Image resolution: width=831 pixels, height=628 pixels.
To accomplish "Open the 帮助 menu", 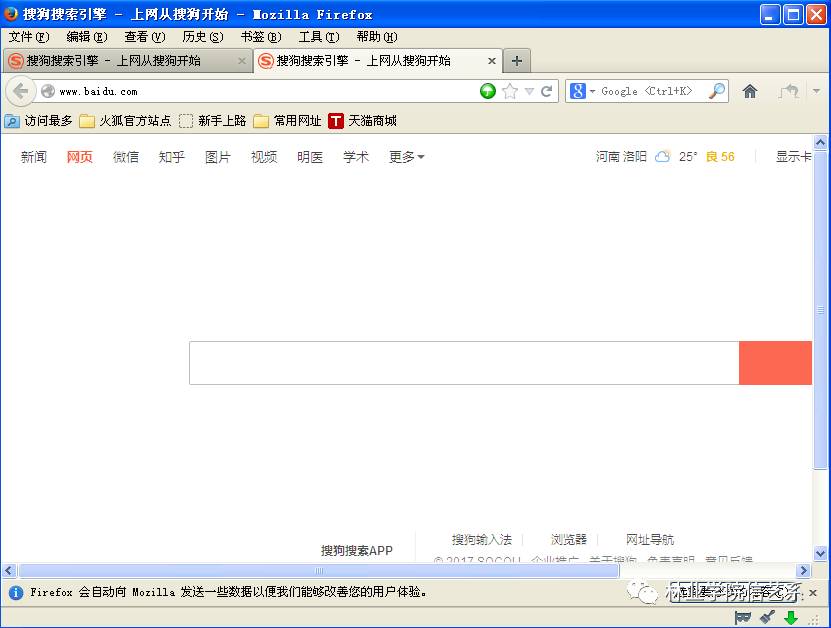I will coord(377,37).
